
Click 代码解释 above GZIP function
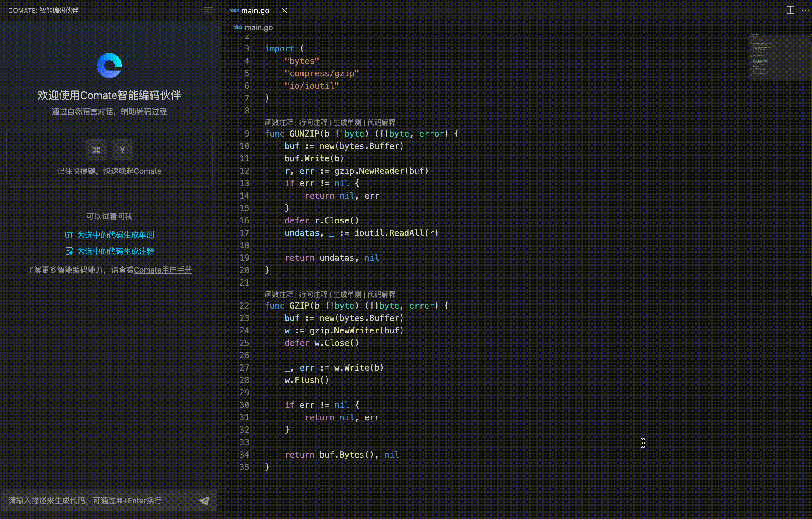point(381,294)
